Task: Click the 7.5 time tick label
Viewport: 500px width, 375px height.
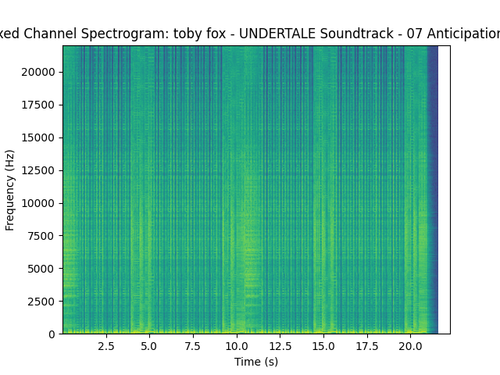Action: click(193, 346)
